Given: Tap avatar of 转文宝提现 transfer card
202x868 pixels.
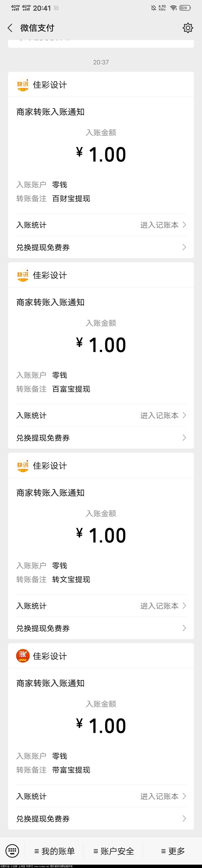Looking at the screenshot, I should click(23, 466).
